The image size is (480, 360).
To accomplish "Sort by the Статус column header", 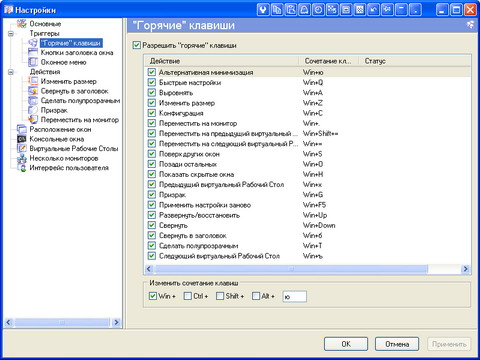I will [415, 61].
